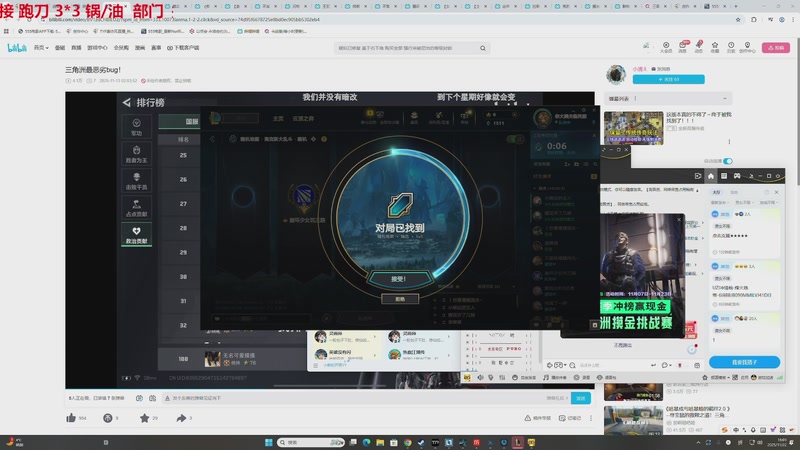
Task: Open the danmaku settings icon
Action: point(153,398)
